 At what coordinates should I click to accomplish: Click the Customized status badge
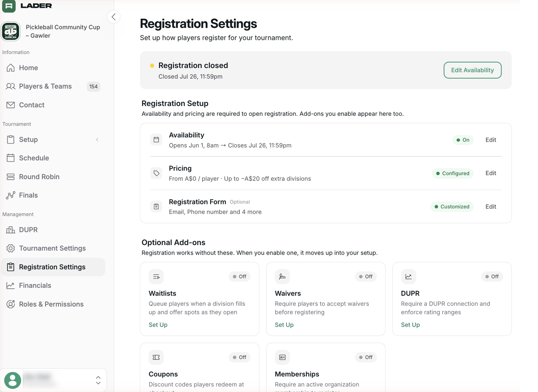click(x=452, y=207)
